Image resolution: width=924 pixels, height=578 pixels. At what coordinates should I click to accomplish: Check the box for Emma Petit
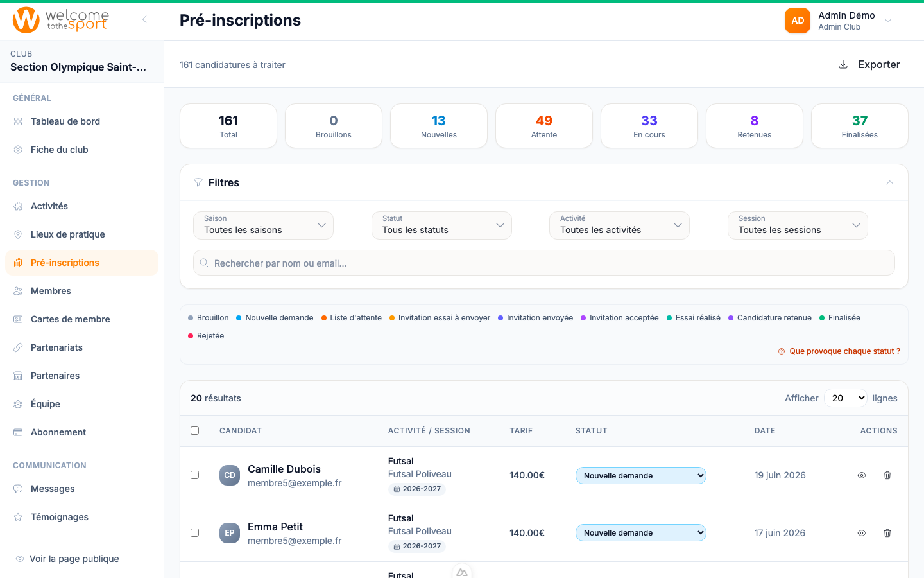tap(195, 533)
